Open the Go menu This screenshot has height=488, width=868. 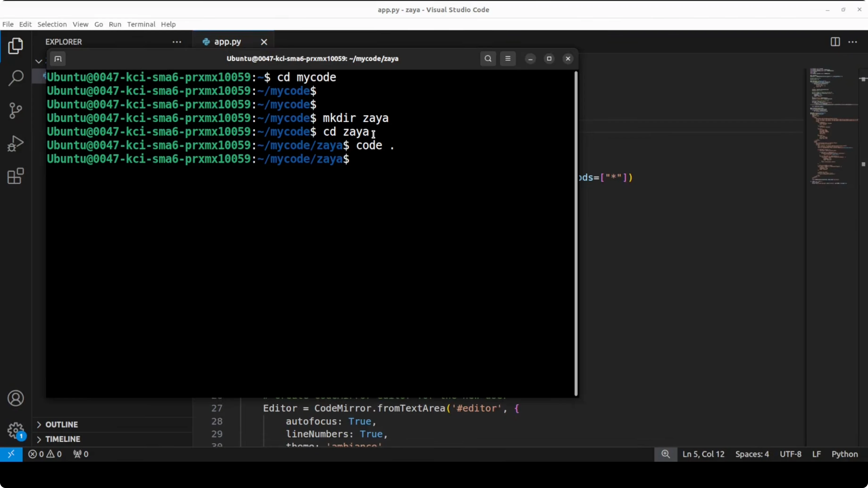tap(98, 24)
